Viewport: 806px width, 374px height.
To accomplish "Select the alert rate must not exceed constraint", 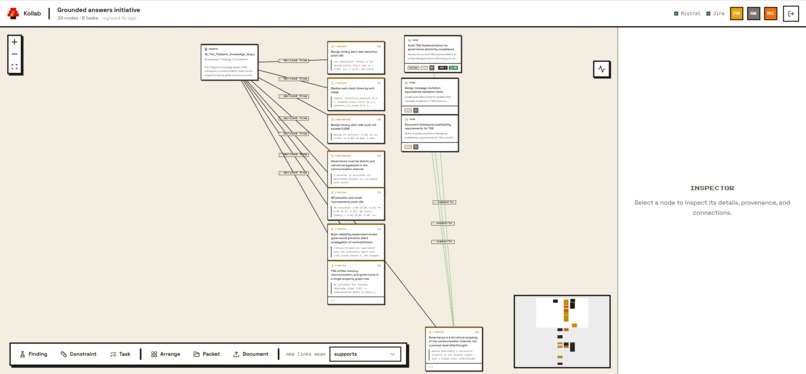I will coord(356,129).
